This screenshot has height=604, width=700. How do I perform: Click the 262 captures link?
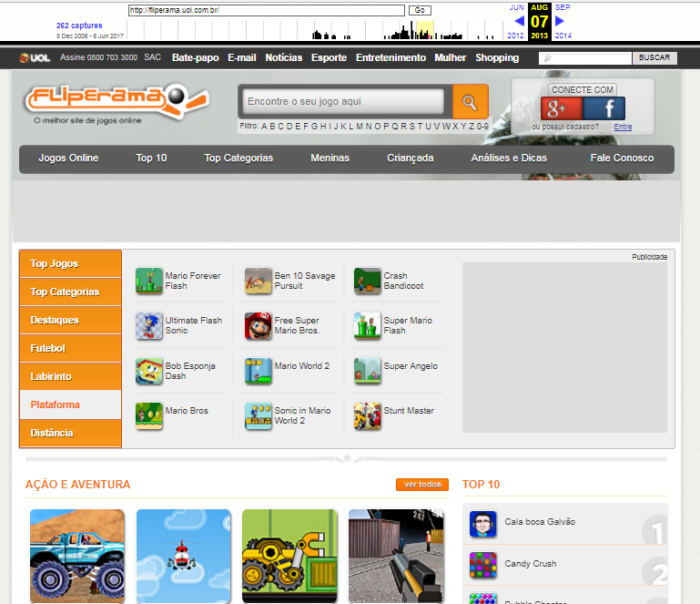(79, 26)
